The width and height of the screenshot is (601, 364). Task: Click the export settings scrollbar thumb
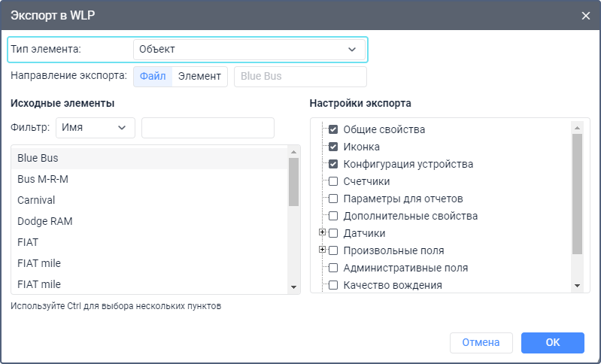coord(577,196)
